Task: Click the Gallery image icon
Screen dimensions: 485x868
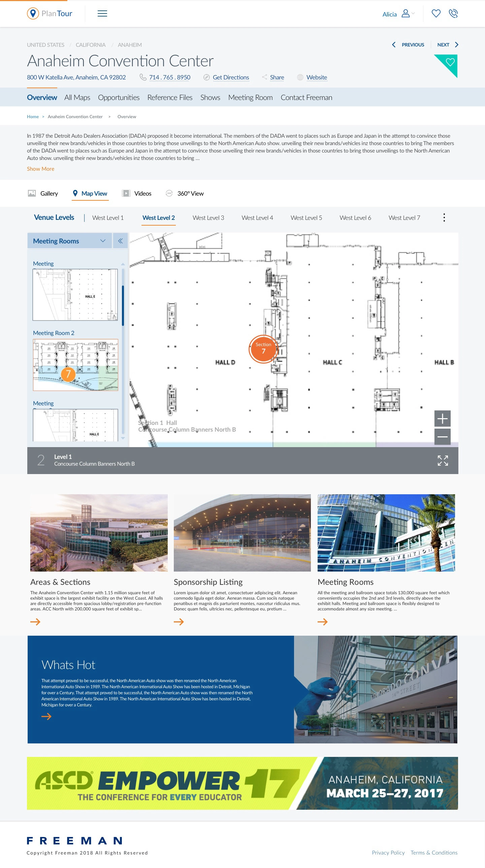Action: (32, 193)
